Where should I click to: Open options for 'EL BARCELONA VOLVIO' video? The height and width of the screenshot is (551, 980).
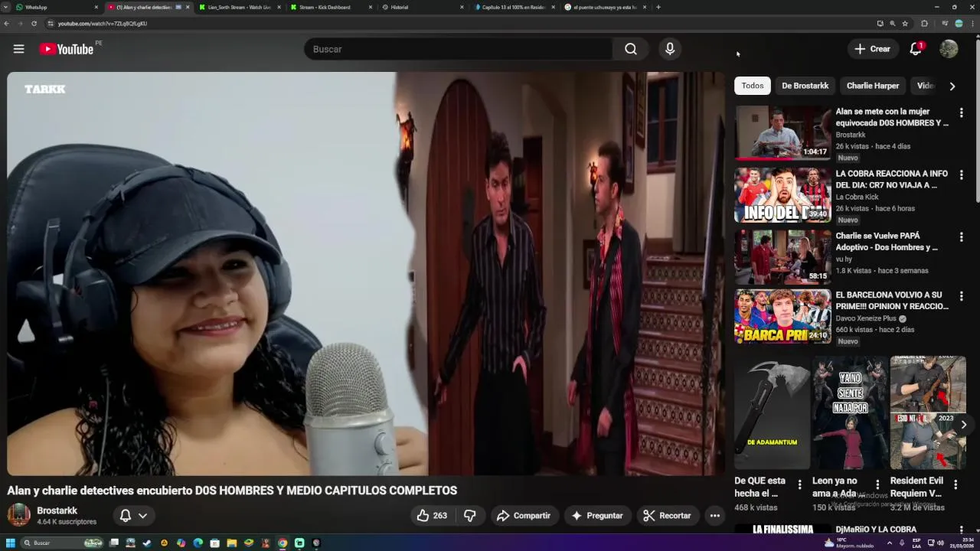(961, 295)
